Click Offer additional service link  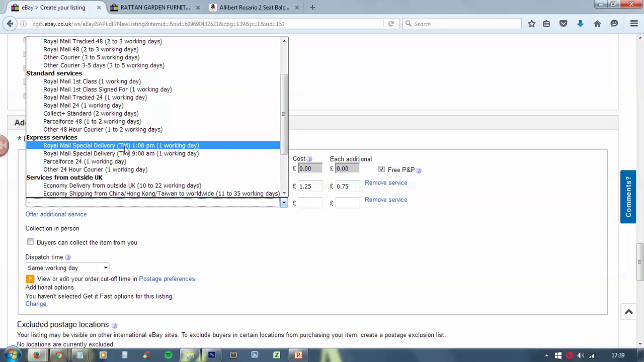(56, 214)
